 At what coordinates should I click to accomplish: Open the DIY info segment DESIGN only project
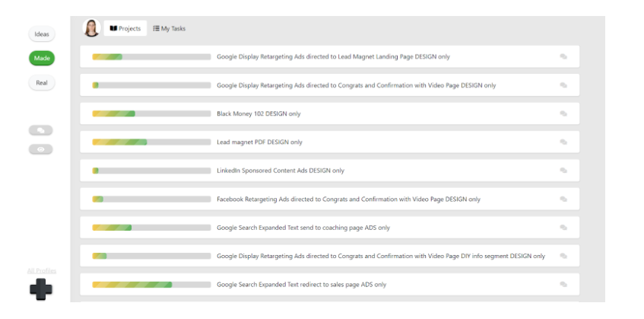pos(381,256)
